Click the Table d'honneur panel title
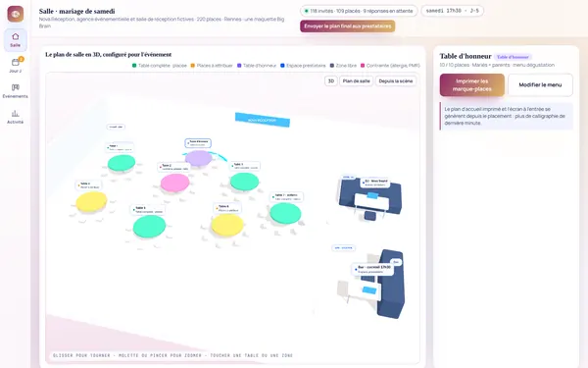Image resolution: width=588 pixels, height=368 pixels. coord(465,56)
